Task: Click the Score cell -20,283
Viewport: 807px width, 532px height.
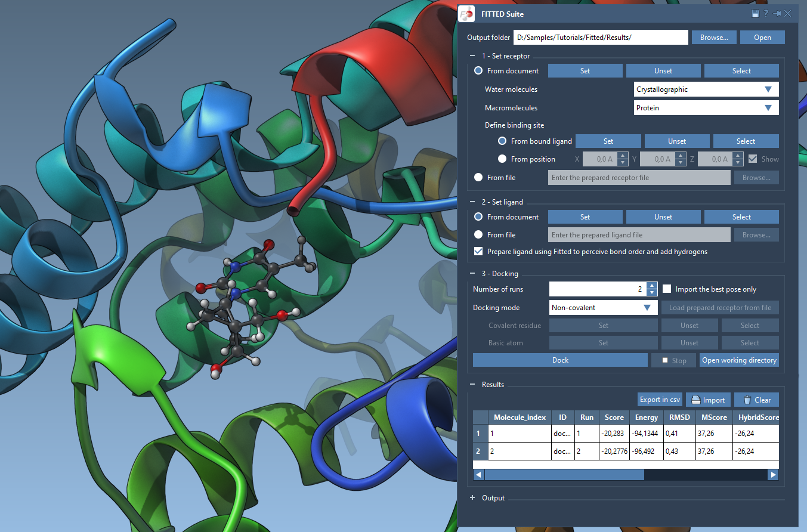Action: point(614,434)
